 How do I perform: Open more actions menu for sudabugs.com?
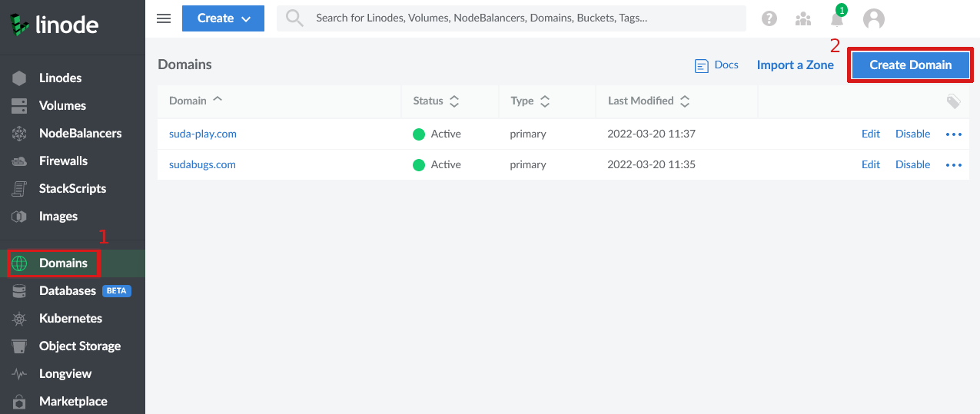point(954,165)
